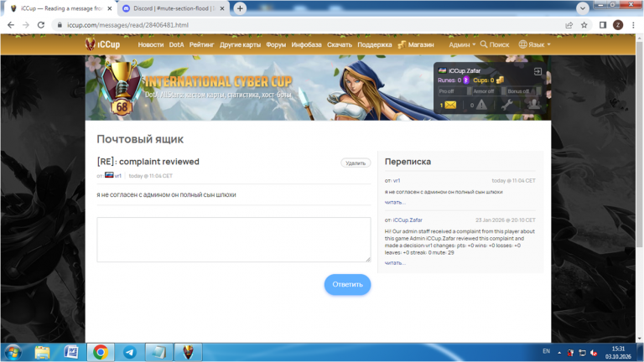Open Word from the taskbar
644x362 pixels.
click(71, 352)
